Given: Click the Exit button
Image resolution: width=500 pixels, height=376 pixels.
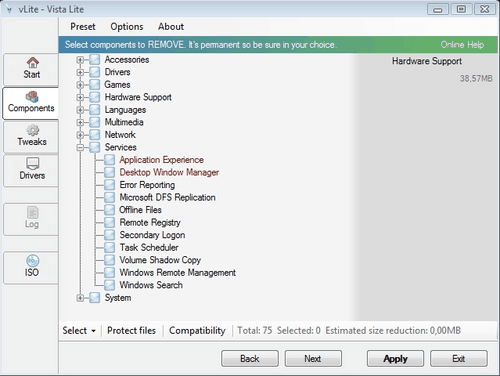Looking at the screenshot, I should pos(459,359).
